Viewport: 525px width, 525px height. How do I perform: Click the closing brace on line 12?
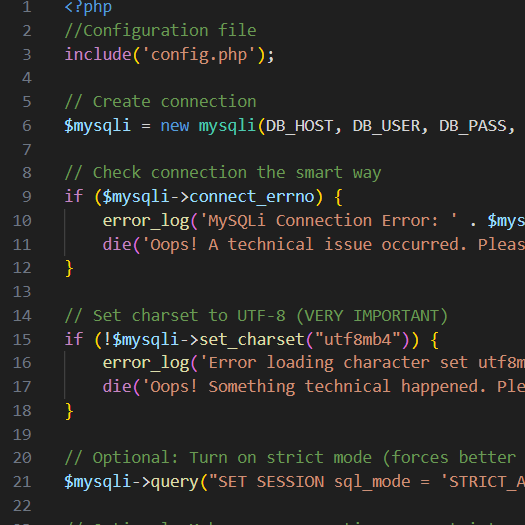pos(69,269)
